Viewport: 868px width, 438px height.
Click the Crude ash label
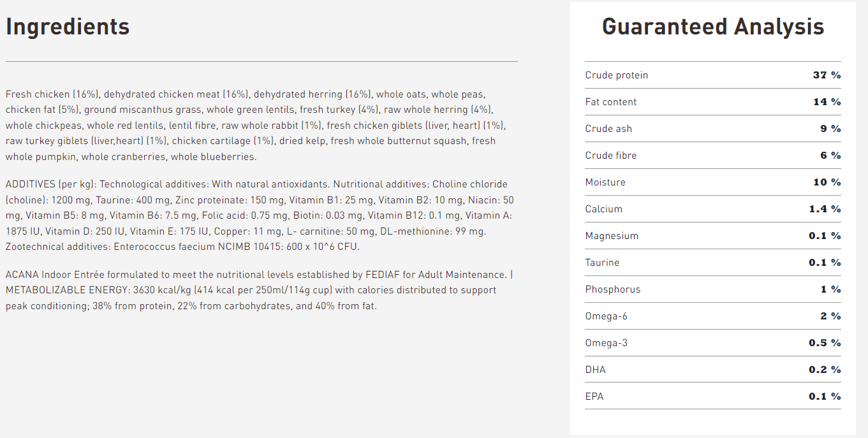click(608, 129)
